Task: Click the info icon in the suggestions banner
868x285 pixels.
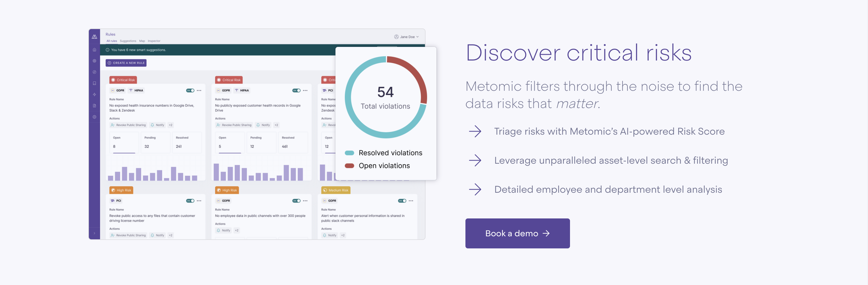Action: (x=108, y=50)
